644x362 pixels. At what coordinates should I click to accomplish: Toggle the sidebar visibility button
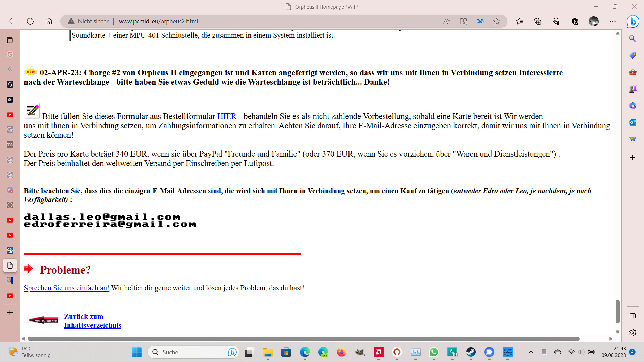633,316
